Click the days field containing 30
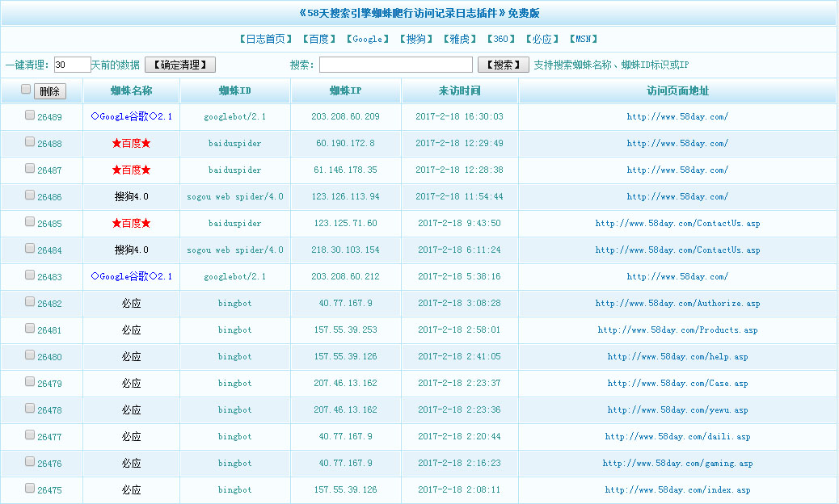 tap(72, 65)
